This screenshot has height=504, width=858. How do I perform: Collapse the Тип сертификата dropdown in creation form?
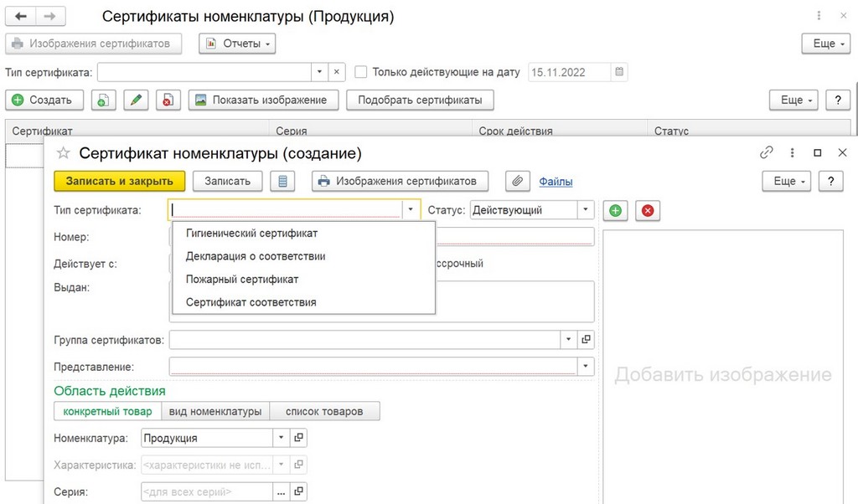(x=411, y=209)
